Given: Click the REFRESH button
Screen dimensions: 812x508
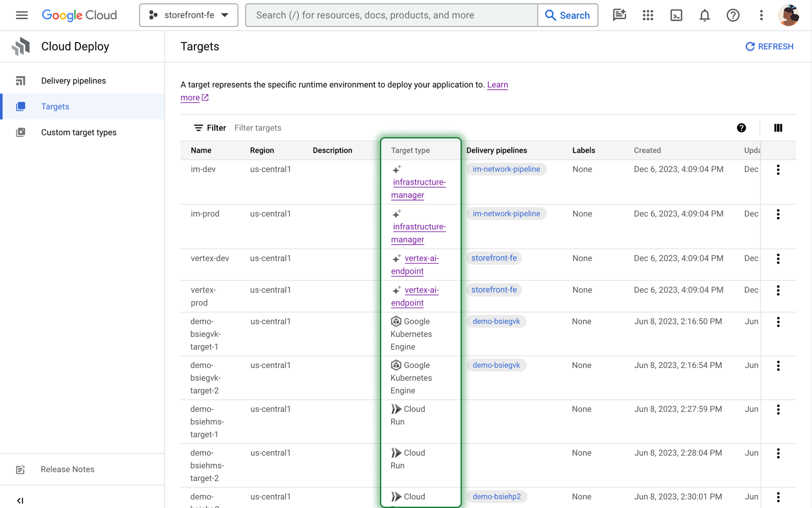Looking at the screenshot, I should [x=769, y=46].
